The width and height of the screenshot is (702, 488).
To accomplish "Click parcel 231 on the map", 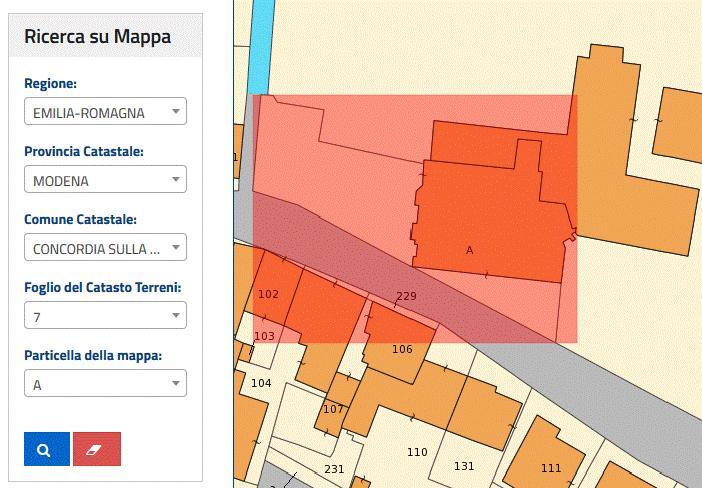I will (x=334, y=468).
